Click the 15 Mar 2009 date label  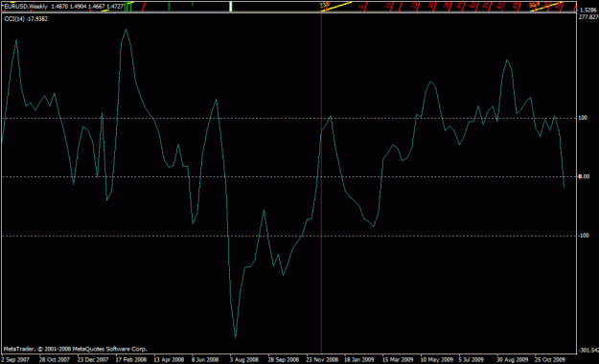[x=398, y=360]
